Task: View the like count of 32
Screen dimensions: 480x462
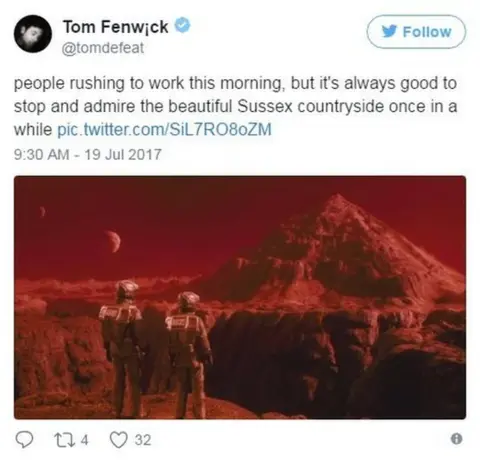Action: (x=143, y=440)
